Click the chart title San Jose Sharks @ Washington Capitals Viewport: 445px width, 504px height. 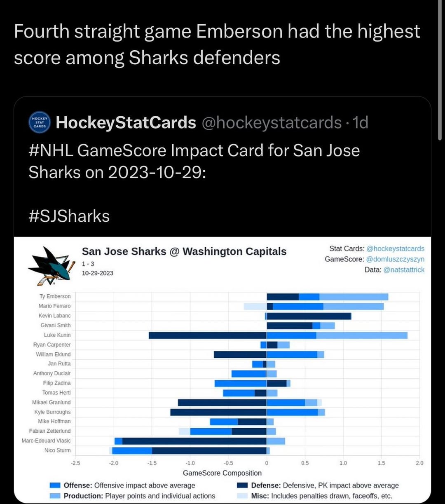point(184,251)
